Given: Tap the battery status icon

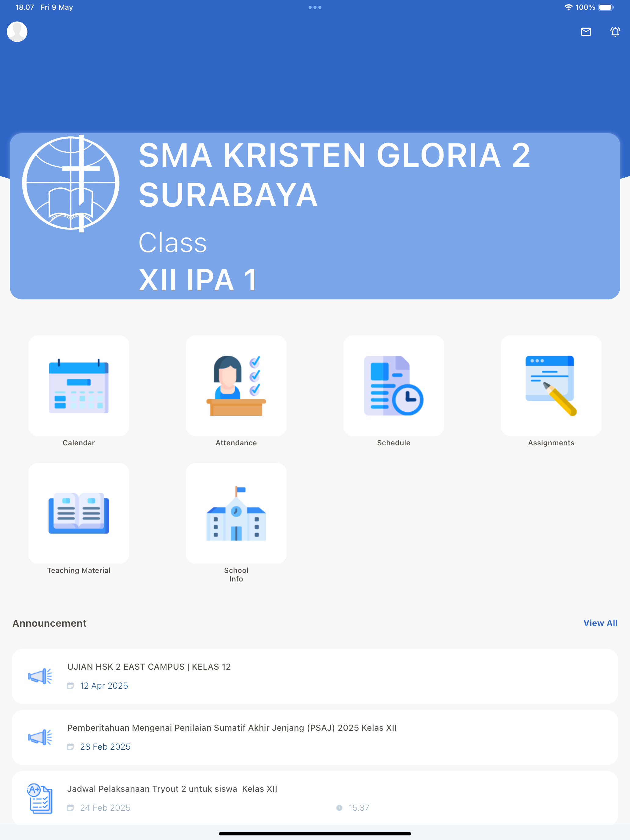Looking at the screenshot, I should 606,7.
